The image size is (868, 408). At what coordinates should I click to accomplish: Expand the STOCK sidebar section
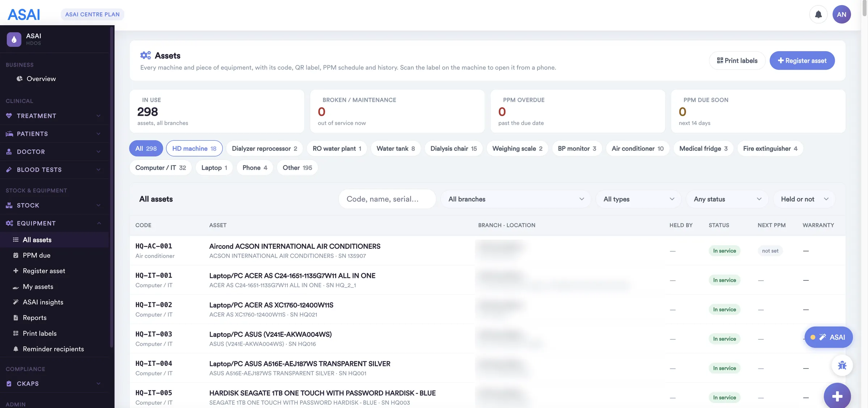point(54,205)
